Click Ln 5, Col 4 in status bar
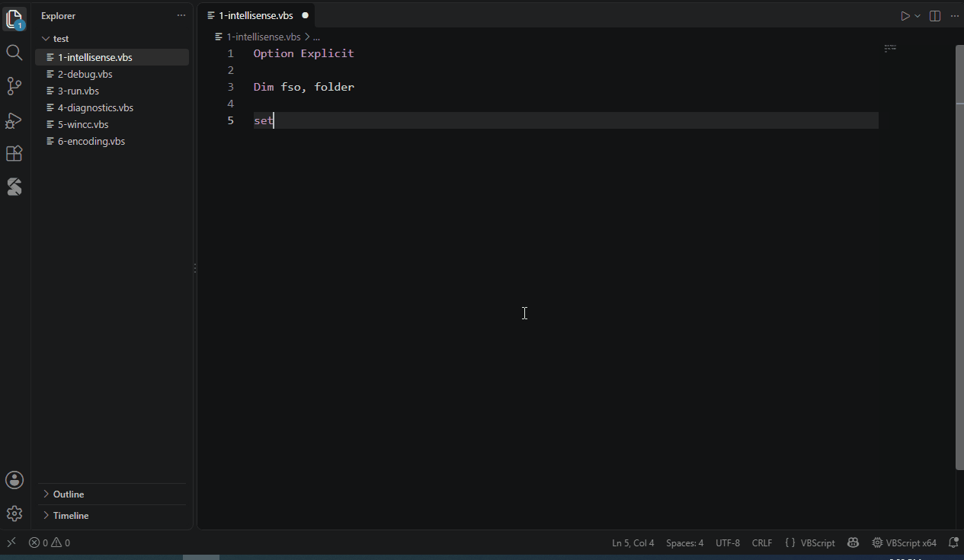This screenshot has height=560, width=964. (x=633, y=543)
